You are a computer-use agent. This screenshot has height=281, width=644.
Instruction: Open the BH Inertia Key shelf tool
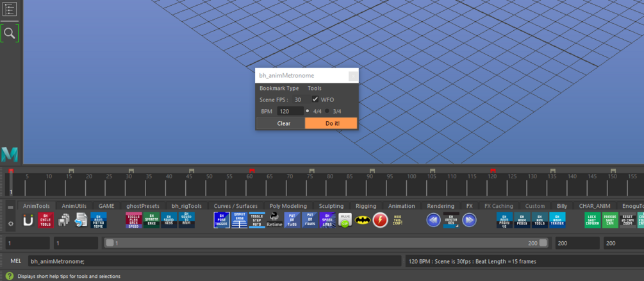(451, 220)
